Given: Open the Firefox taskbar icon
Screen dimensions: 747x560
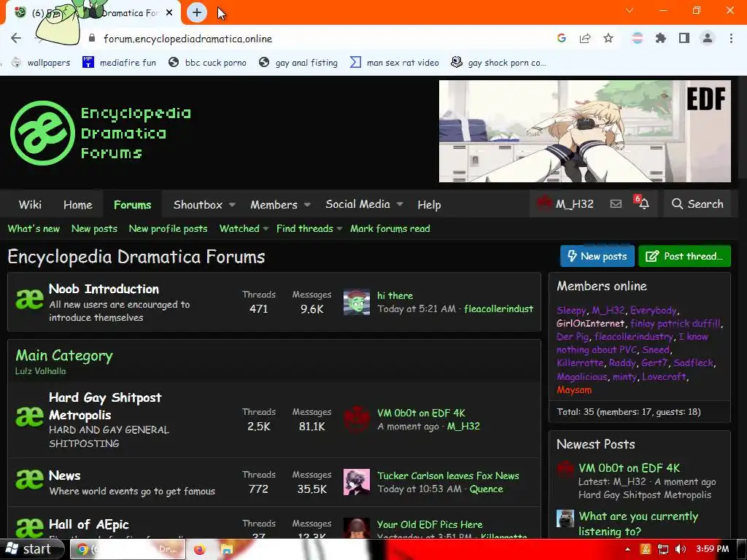Looking at the screenshot, I should pos(199,550).
